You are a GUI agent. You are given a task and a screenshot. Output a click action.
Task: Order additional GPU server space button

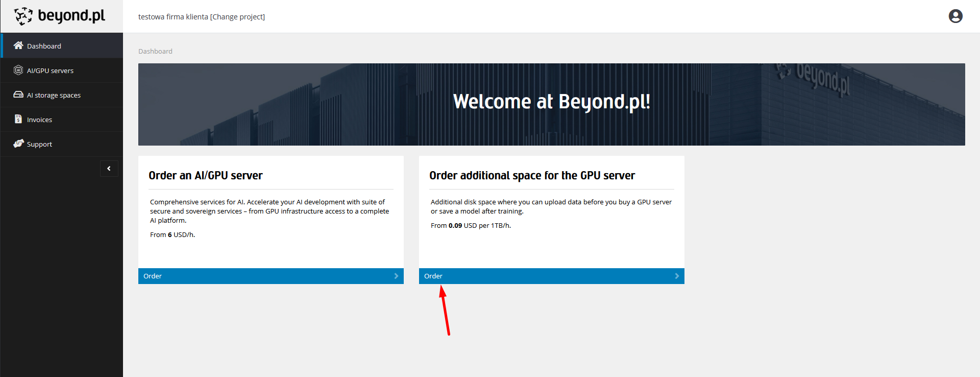pyautogui.click(x=552, y=276)
